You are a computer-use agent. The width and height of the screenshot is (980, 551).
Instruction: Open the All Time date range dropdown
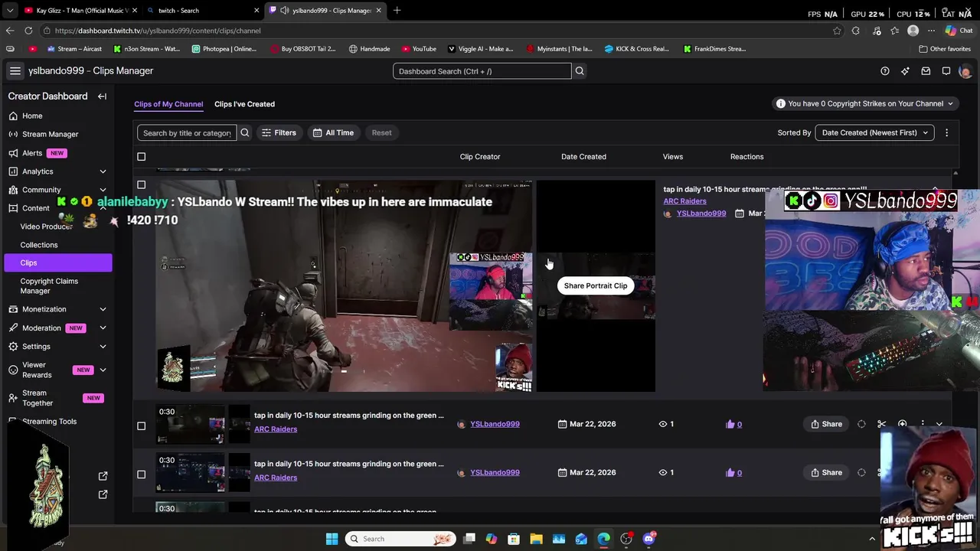333,132
